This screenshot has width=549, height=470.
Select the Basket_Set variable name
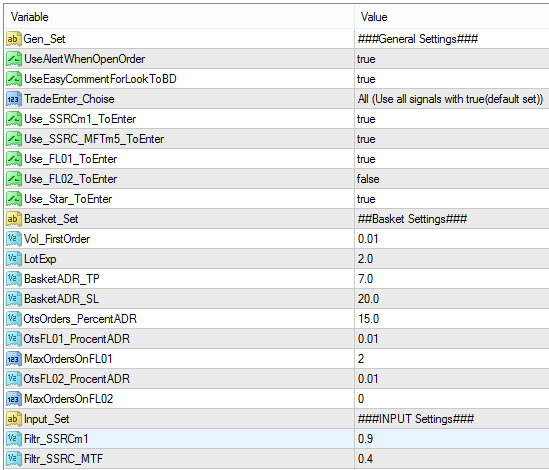51,219
